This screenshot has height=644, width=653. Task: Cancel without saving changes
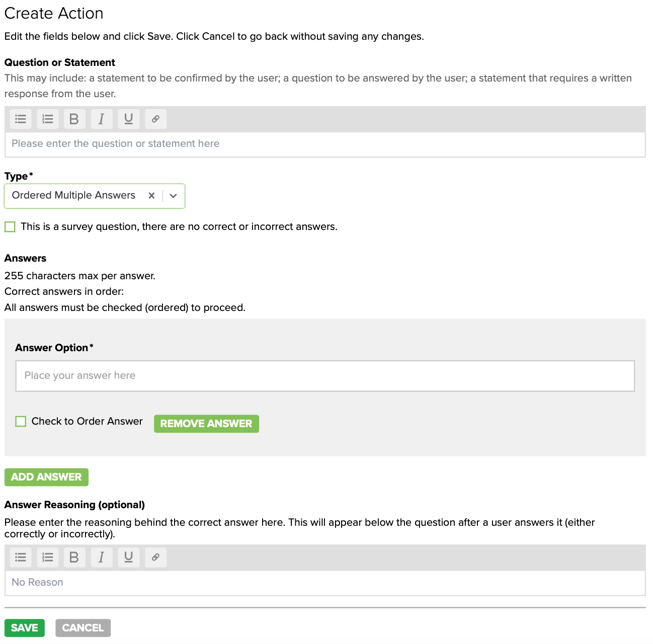point(83,628)
